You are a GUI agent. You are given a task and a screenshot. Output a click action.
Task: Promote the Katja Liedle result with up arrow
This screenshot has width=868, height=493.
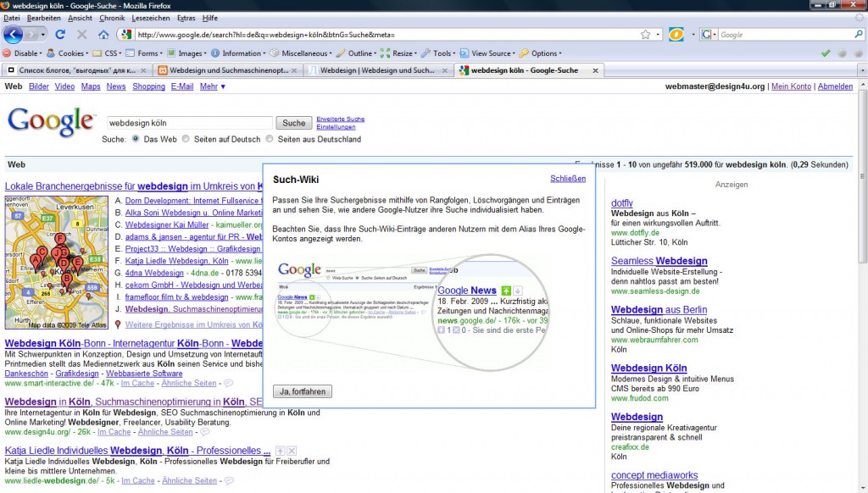280,451
